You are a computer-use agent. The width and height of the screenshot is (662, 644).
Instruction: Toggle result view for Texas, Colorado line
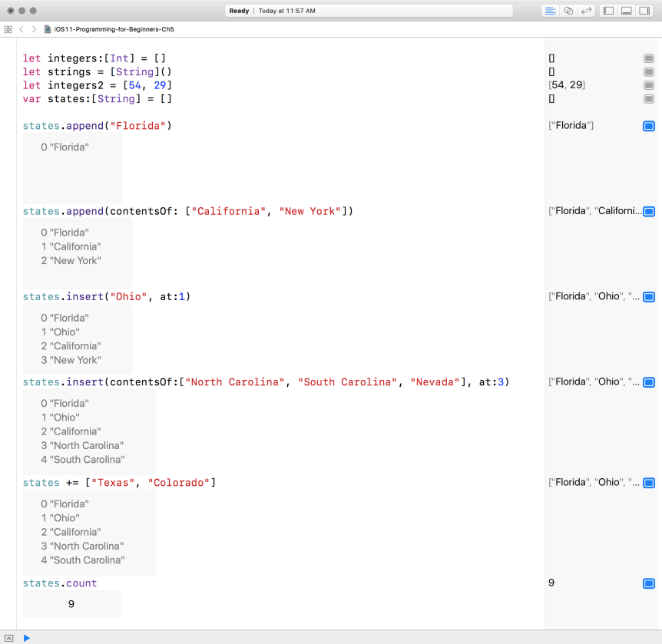pyautogui.click(x=648, y=483)
